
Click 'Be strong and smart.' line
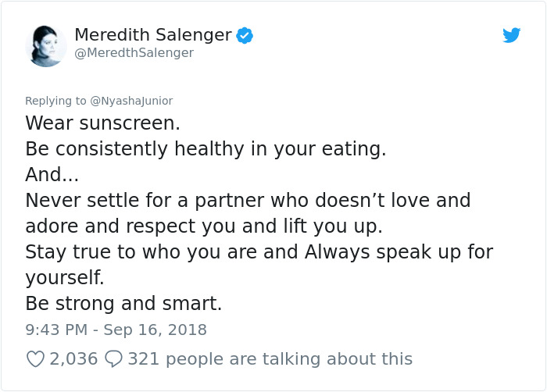(123, 304)
